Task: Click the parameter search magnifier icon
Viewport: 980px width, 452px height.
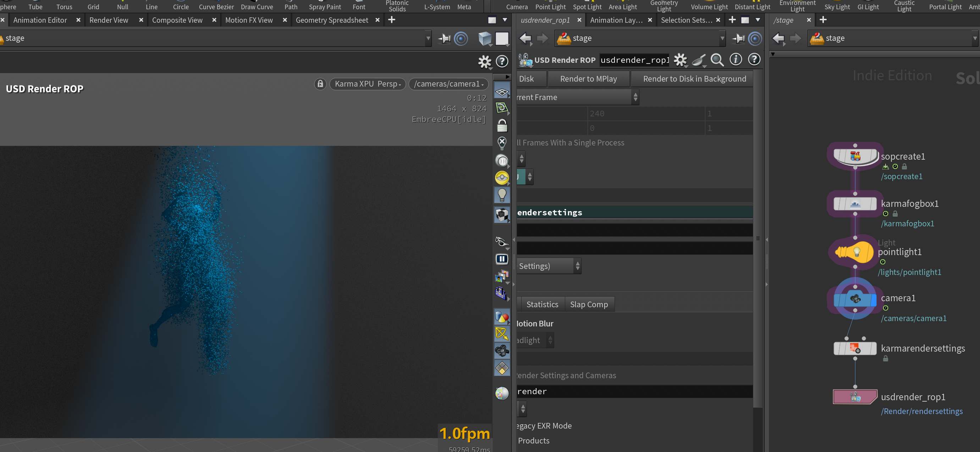Action: [x=717, y=60]
